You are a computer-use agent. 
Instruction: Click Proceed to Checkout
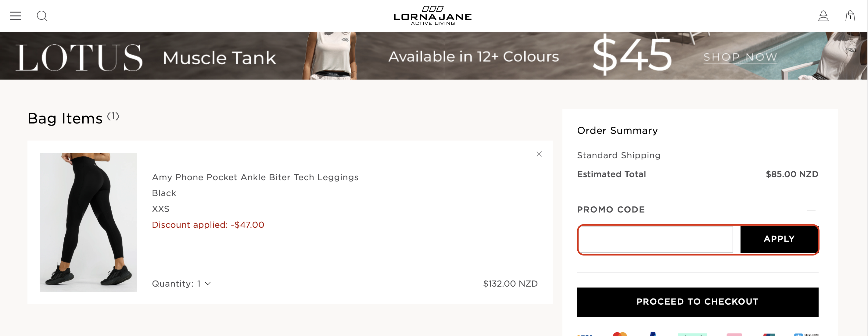point(698,302)
